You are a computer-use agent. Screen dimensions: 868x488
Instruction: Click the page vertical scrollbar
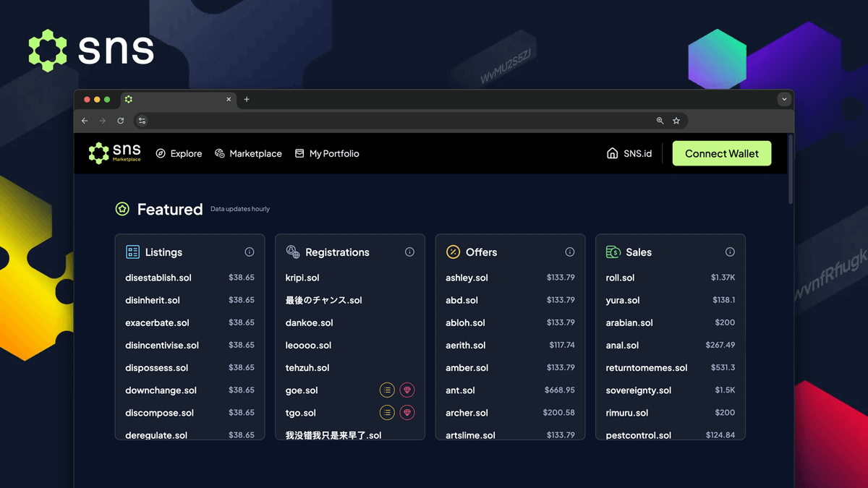[791, 170]
